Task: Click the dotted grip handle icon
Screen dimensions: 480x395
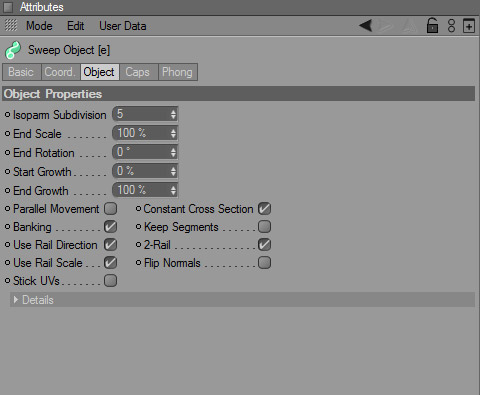Action: pos(11,25)
